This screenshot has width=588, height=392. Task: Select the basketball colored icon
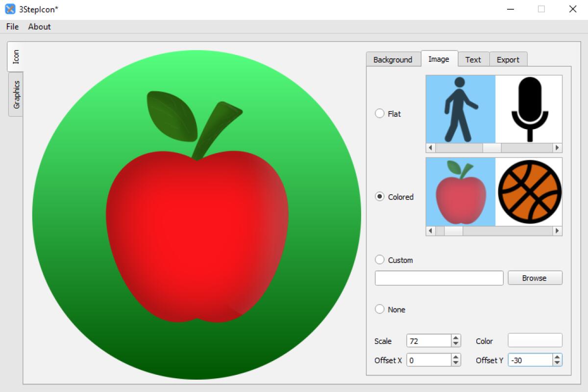click(x=528, y=192)
